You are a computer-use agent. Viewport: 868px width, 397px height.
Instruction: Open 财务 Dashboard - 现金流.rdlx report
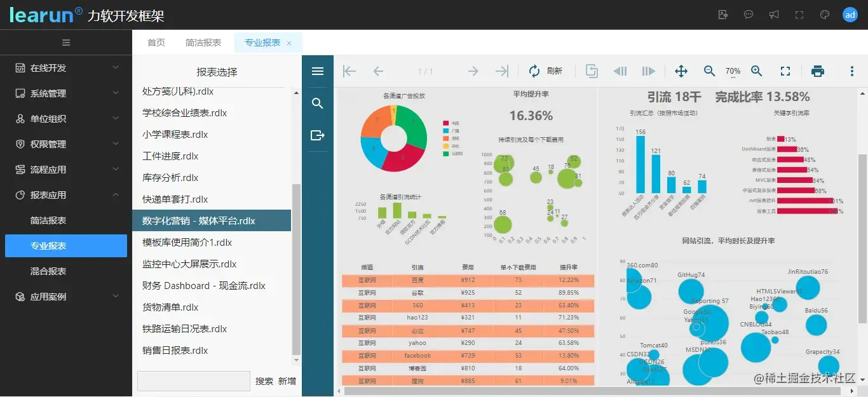tap(212, 286)
